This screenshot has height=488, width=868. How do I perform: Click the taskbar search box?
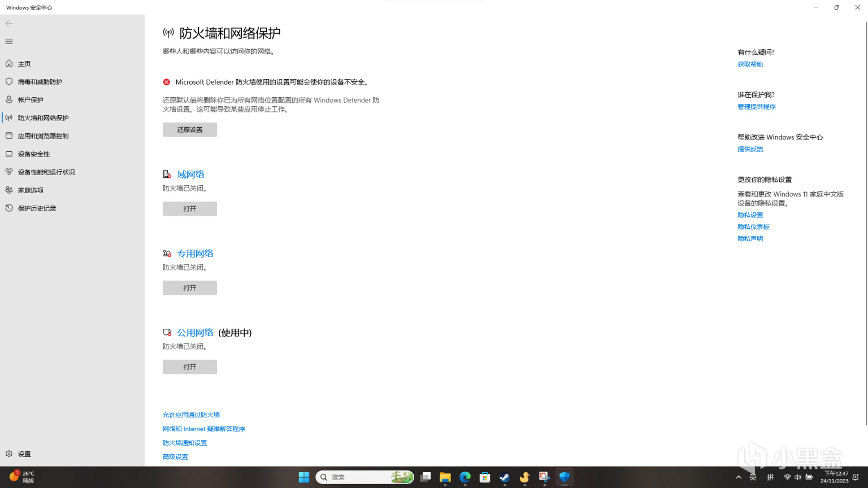point(364,477)
